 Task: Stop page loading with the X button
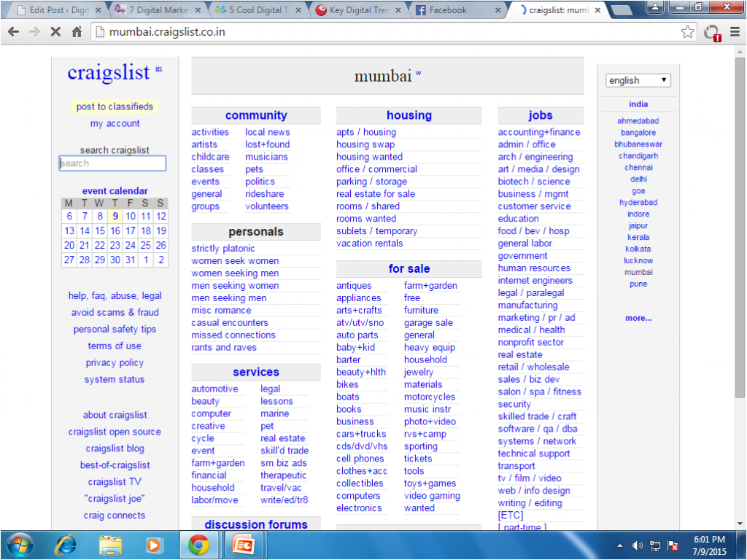point(55,32)
